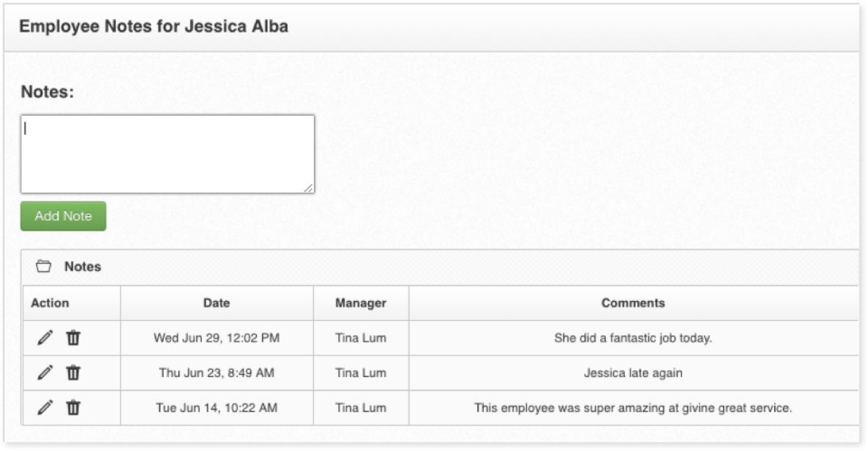Delete the Thu Jun 23 note
The width and height of the screenshot is (868, 451).
[x=73, y=372]
